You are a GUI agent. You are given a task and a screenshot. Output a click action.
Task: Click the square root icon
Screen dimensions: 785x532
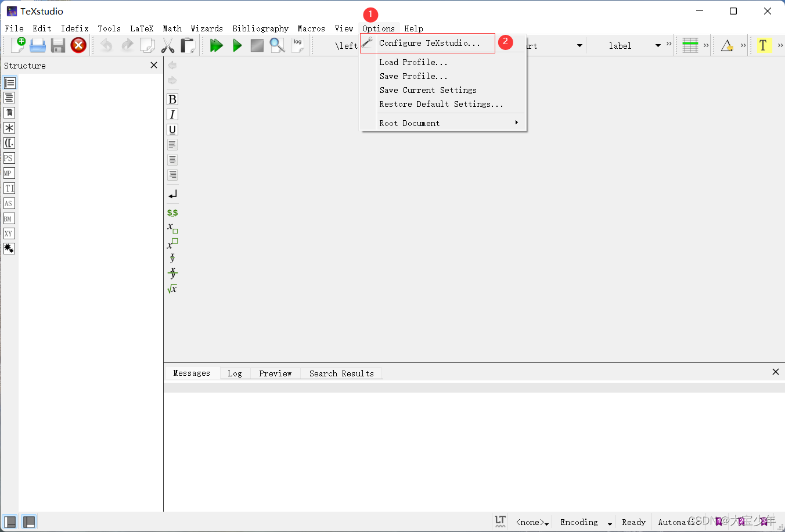(x=172, y=288)
